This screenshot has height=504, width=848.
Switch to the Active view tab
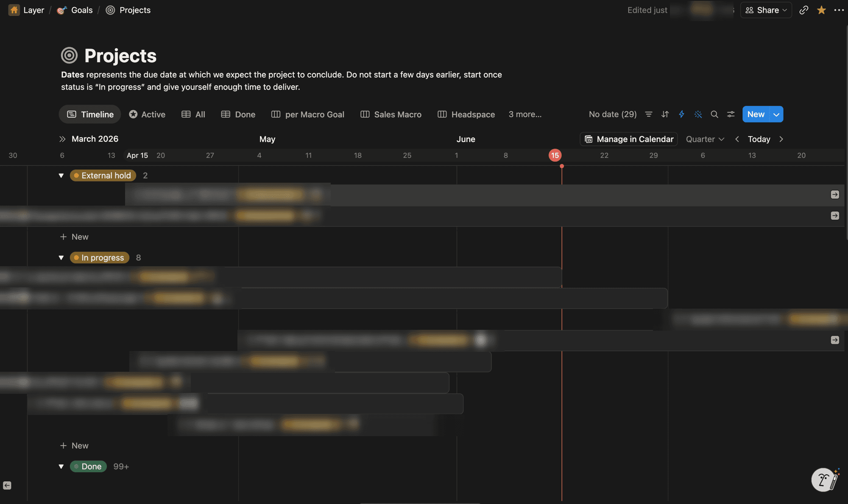tap(147, 114)
